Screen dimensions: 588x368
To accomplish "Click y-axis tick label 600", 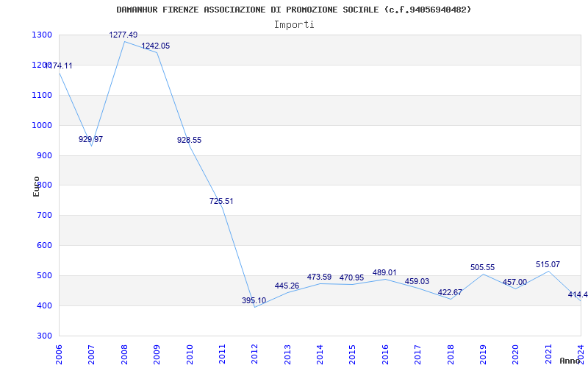I will [44, 246].
